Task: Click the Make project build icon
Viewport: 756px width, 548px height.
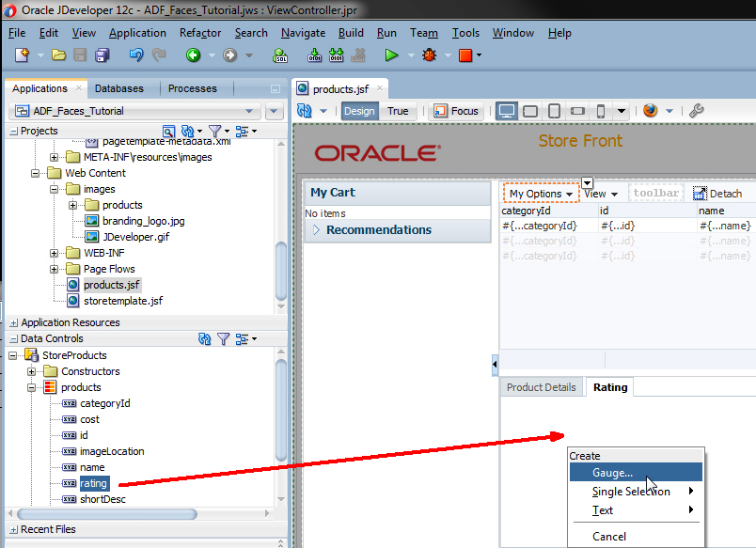Action: coord(314,55)
